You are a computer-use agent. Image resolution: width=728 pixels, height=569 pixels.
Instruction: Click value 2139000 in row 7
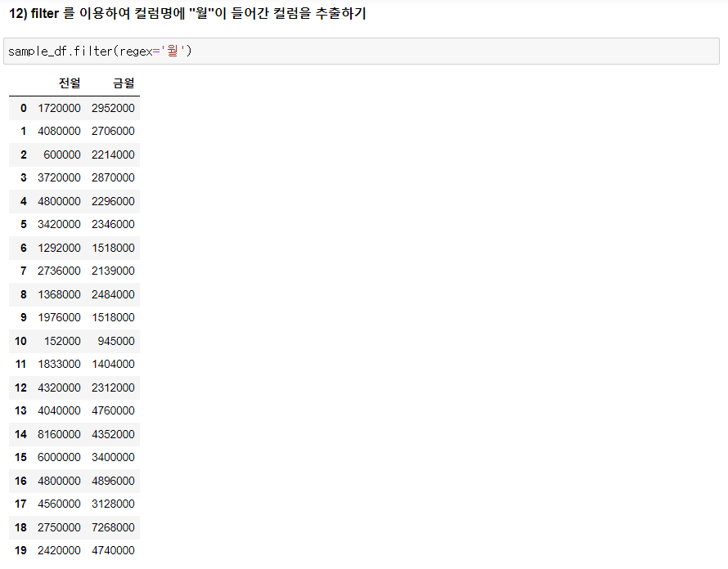point(113,271)
